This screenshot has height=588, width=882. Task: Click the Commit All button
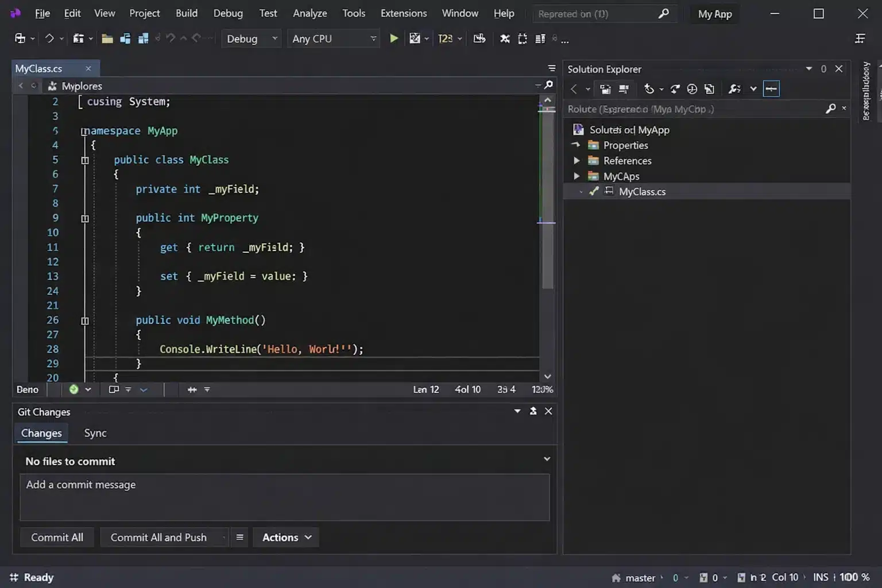57,537
